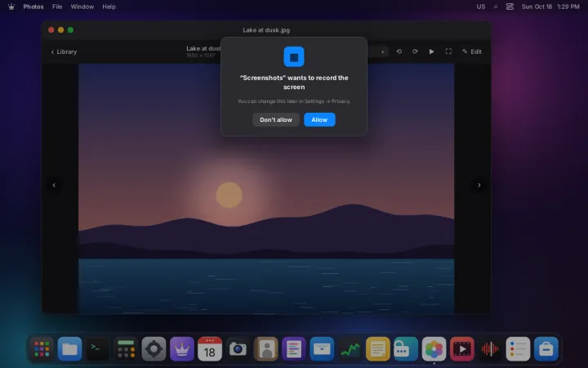Viewport: 588px width, 368px height.
Task: Open the File menu
Action: (x=57, y=7)
